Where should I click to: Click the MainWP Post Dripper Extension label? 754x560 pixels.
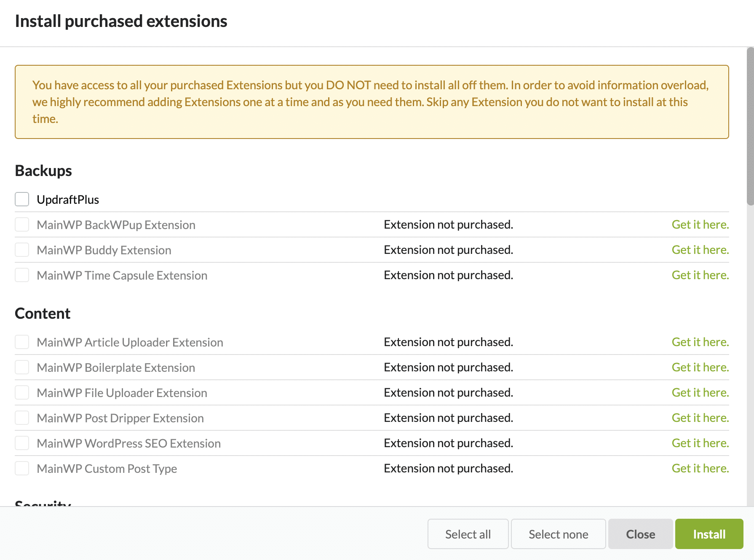click(x=120, y=418)
